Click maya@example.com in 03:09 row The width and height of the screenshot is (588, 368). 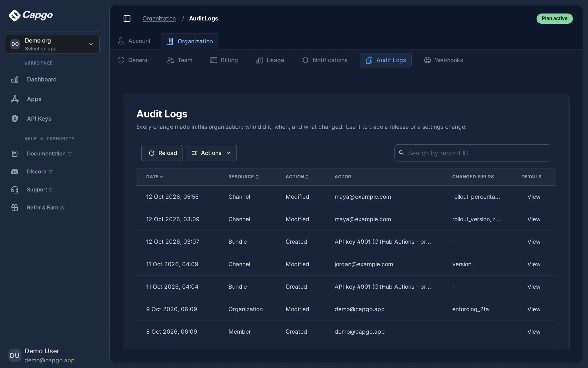(x=363, y=219)
